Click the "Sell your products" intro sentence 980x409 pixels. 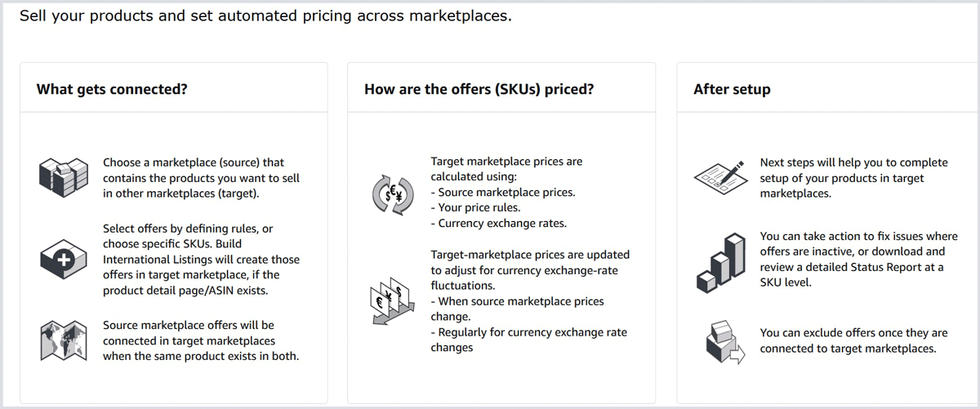(265, 16)
